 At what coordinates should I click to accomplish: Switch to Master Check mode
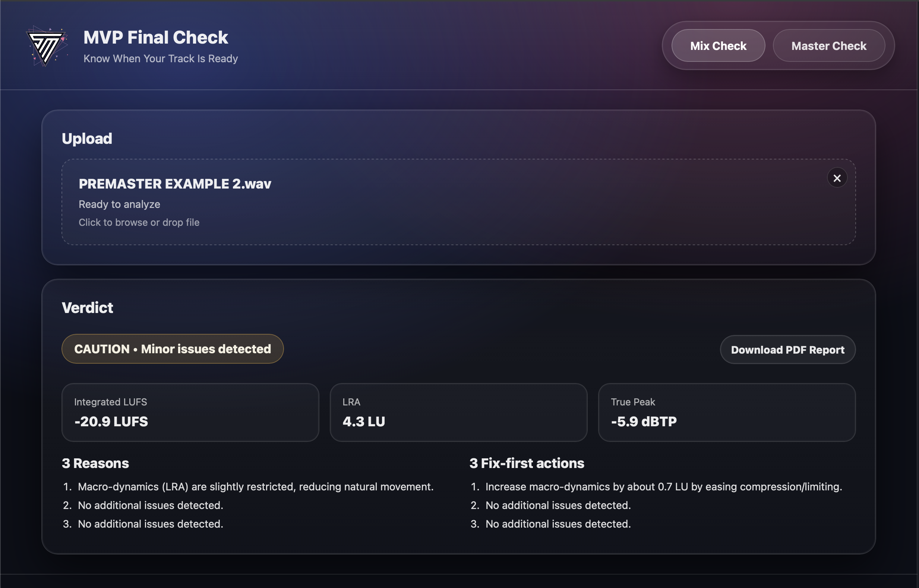coord(828,46)
